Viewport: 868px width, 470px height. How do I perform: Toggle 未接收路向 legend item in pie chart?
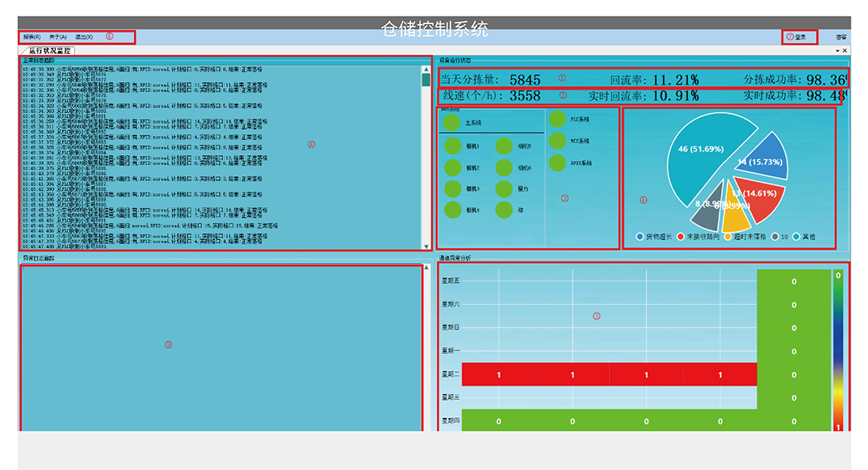[680, 237]
